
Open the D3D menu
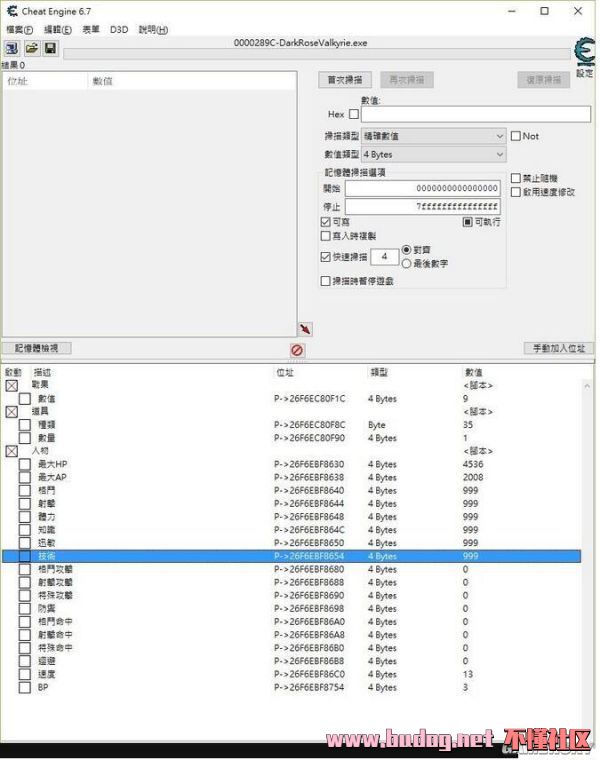(x=119, y=30)
